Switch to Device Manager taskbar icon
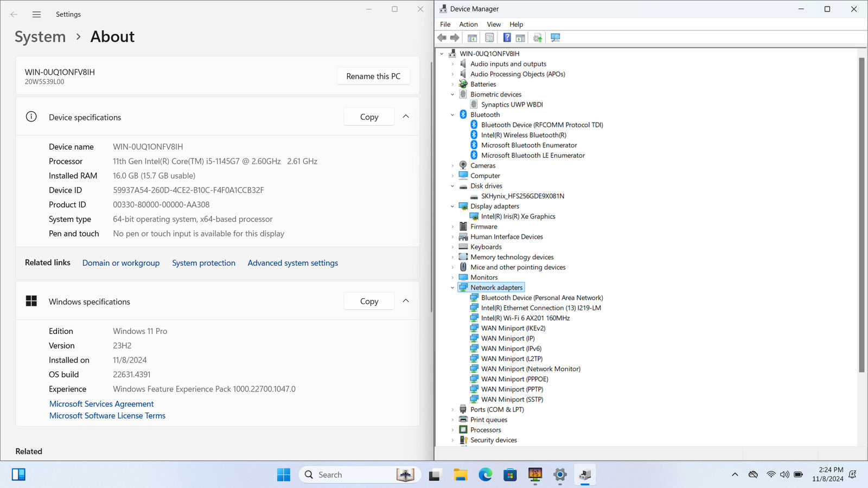Image resolution: width=868 pixels, height=488 pixels. coord(585,475)
